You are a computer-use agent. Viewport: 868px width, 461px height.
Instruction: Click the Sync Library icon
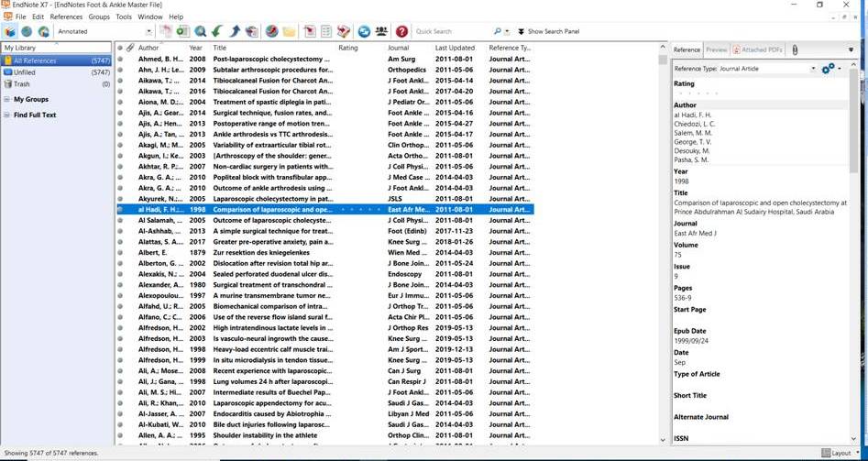[364, 31]
